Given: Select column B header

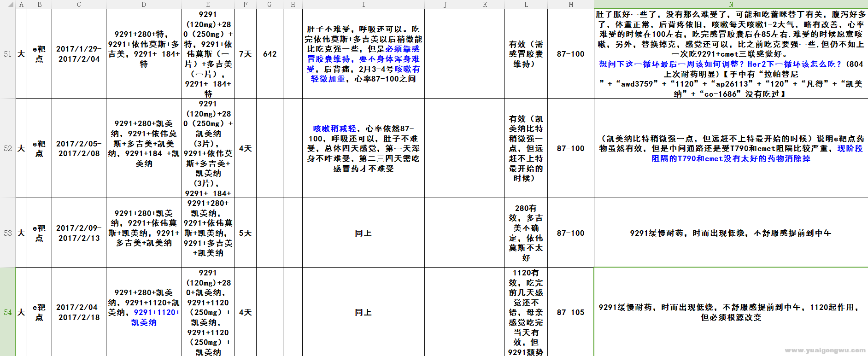Looking at the screenshot, I should [40, 4].
